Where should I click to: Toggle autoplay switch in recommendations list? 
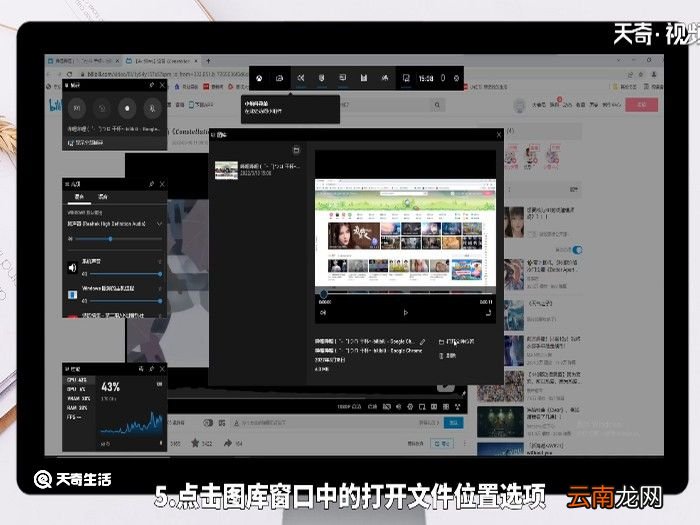pos(577,250)
